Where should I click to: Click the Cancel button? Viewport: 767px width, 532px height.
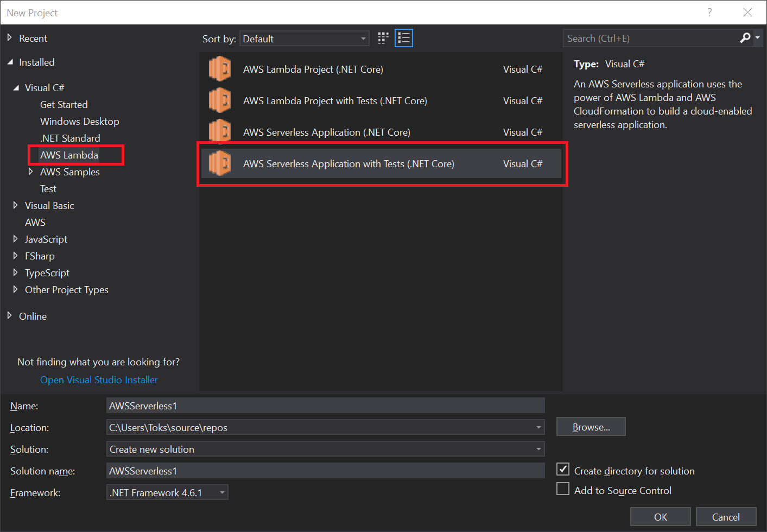726,517
